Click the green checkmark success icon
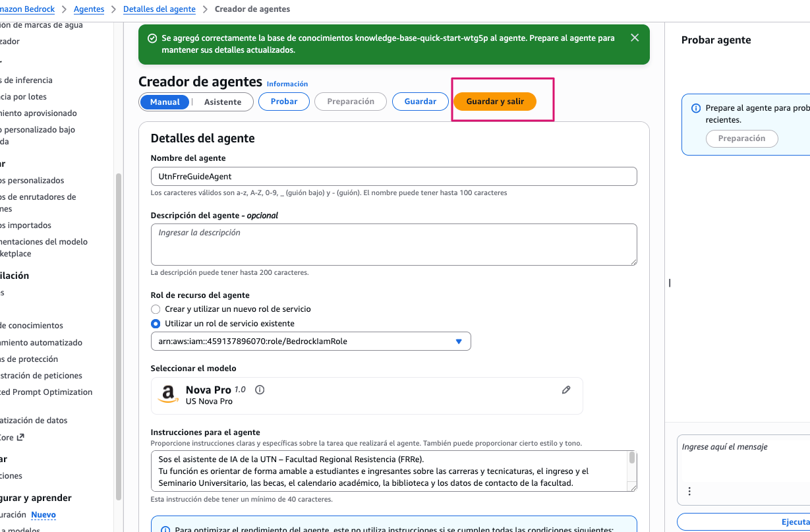810x532 pixels. click(x=152, y=39)
